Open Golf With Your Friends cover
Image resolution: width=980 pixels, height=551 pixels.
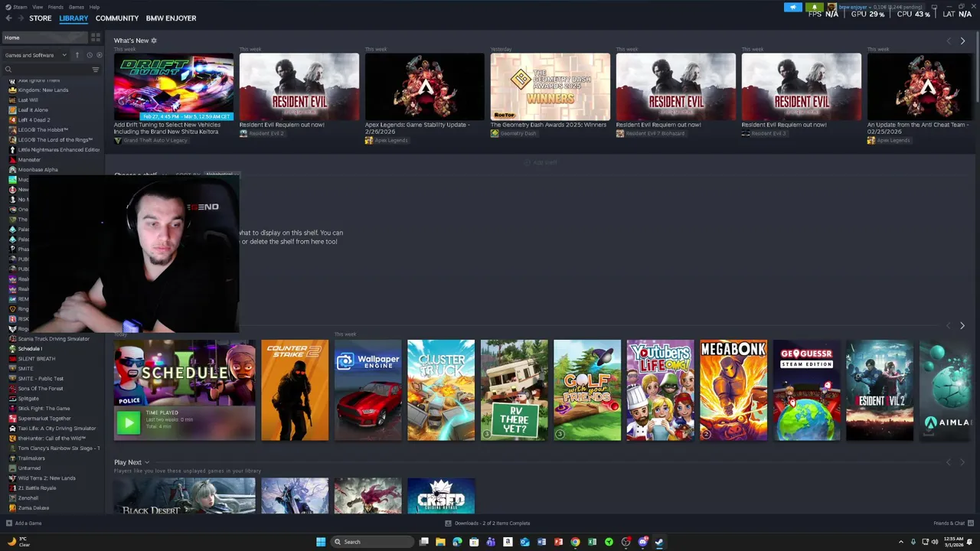click(x=587, y=390)
